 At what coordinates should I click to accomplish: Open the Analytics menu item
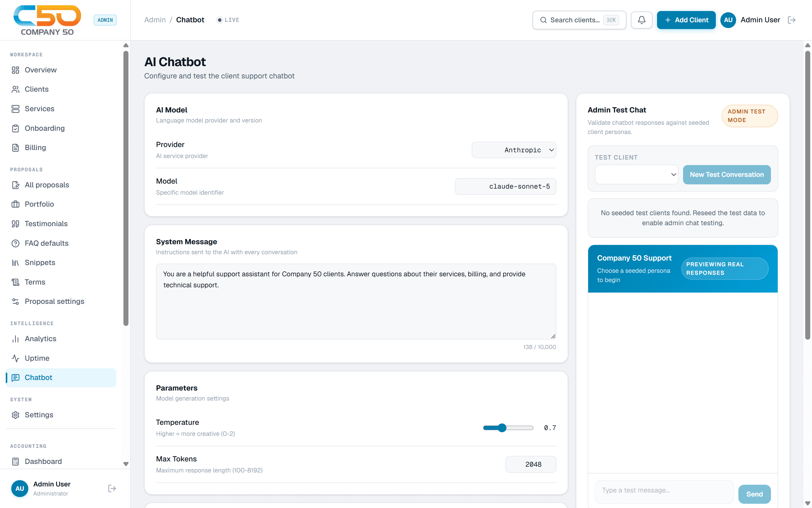pyautogui.click(x=61, y=339)
